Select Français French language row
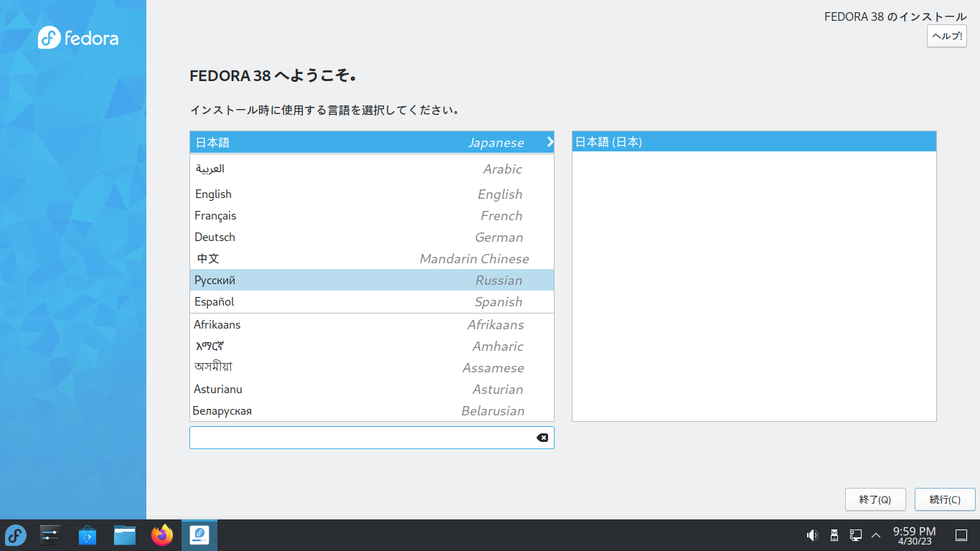Viewport: 980px width, 551px height. point(372,216)
